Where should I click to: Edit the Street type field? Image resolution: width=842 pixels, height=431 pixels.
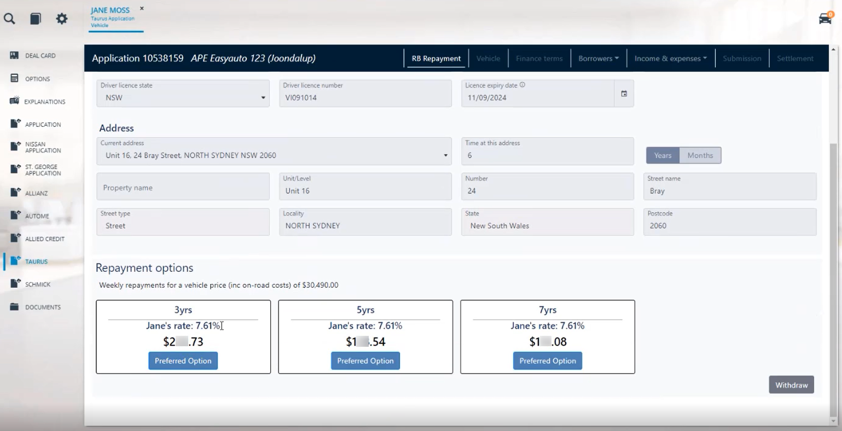click(x=183, y=222)
